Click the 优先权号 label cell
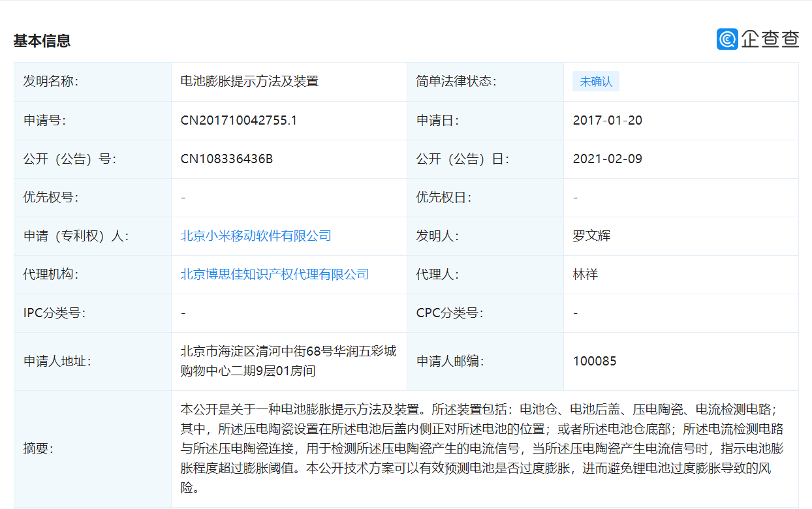Viewport: 812px width, 509px height. pos(93,198)
